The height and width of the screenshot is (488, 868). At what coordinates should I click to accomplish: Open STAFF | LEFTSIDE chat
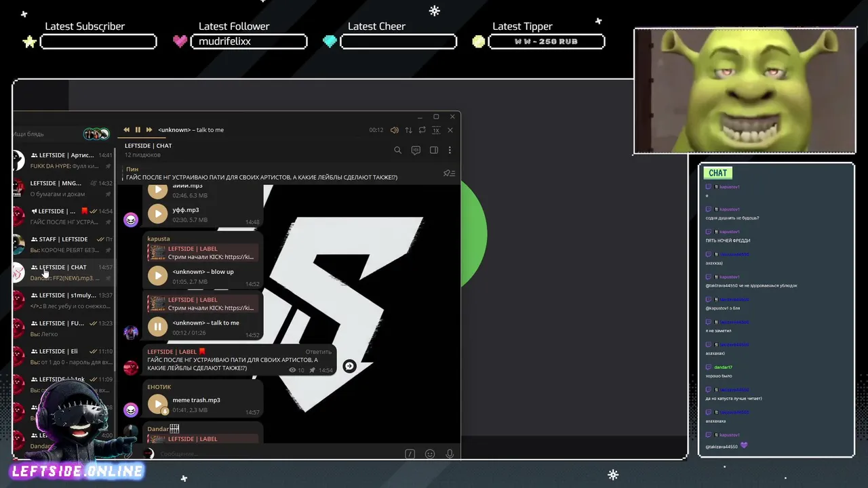(x=64, y=245)
